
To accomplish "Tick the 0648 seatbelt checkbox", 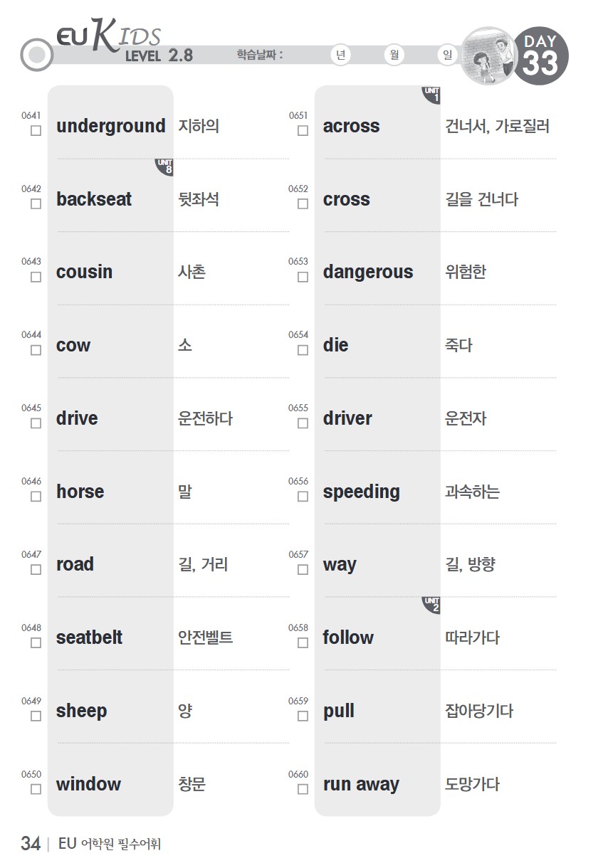I will coord(36,642).
